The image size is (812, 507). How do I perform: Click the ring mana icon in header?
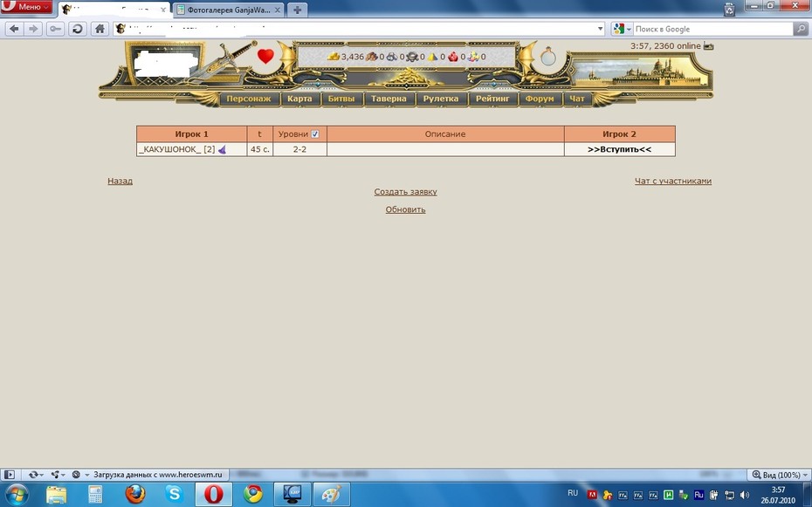coord(548,56)
